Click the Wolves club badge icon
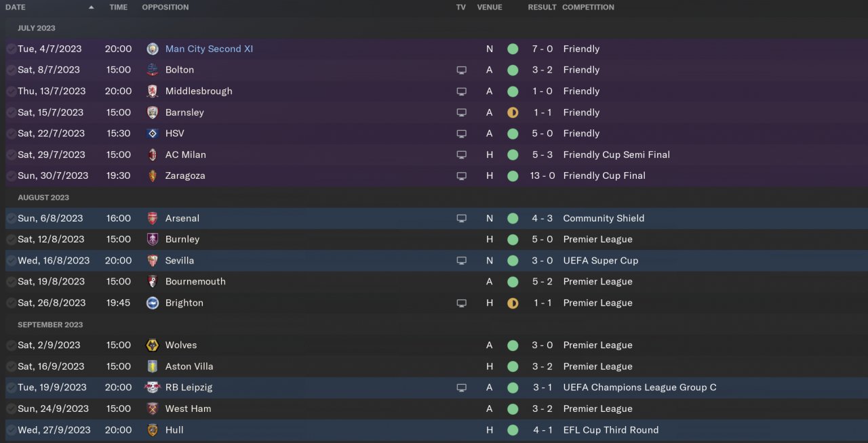Screen dimensions: 868x443 click(153, 345)
